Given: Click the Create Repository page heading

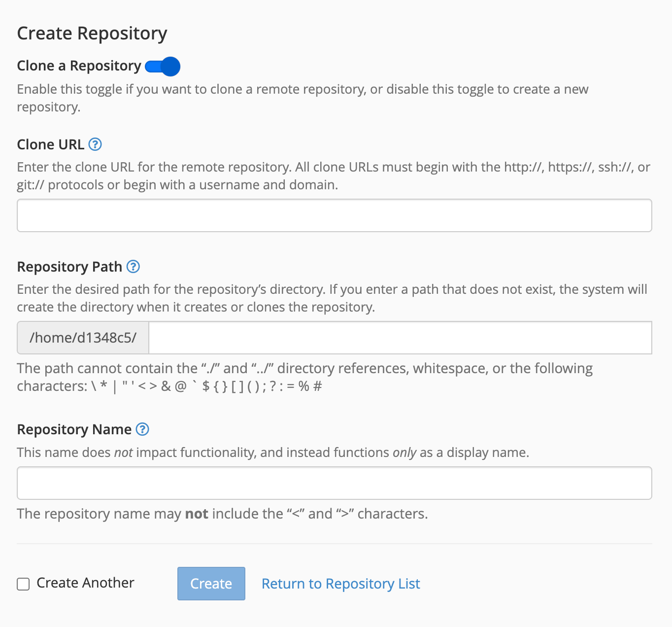Looking at the screenshot, I should (92, 33).
